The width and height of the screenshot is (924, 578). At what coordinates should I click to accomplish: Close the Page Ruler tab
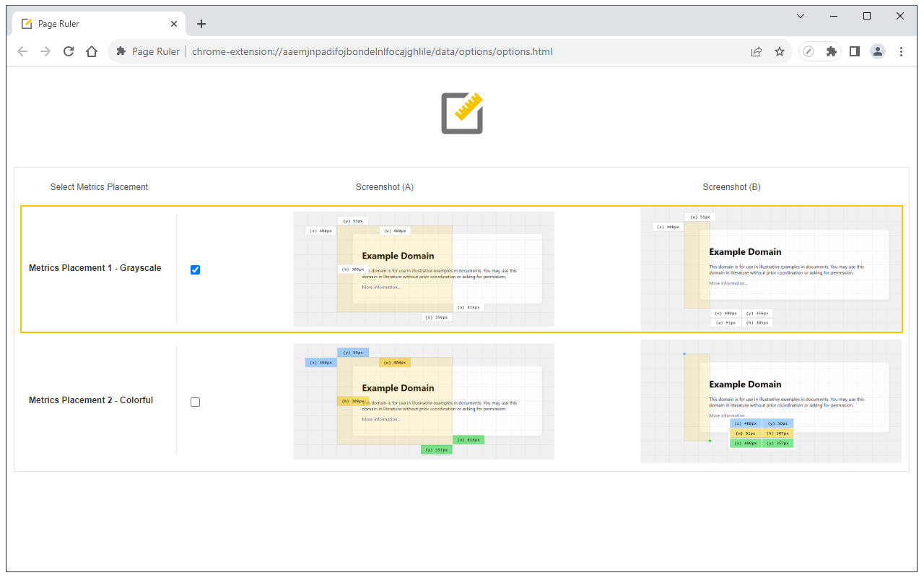tap(174, 24)
